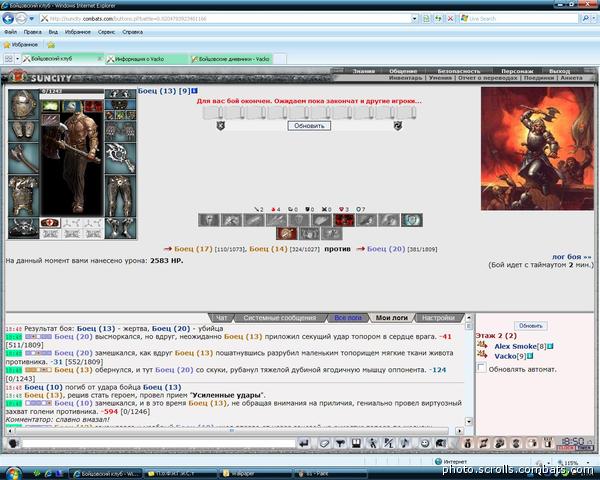Click fighter name Боец (17) in team line
Image resolution: width=600 pixels, height=480 pixels.
tap(193, 249)
